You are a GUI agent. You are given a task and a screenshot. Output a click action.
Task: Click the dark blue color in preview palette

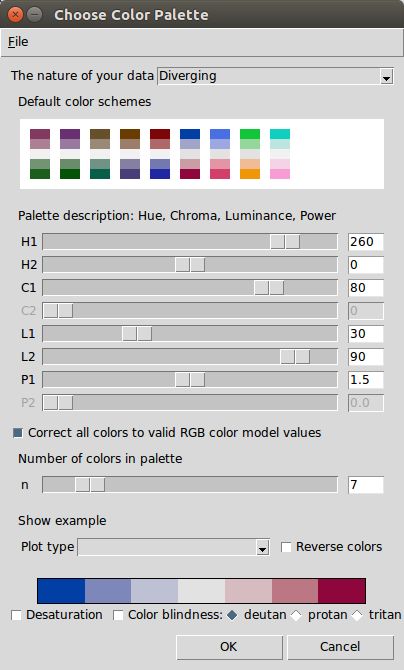coord(61,591)
